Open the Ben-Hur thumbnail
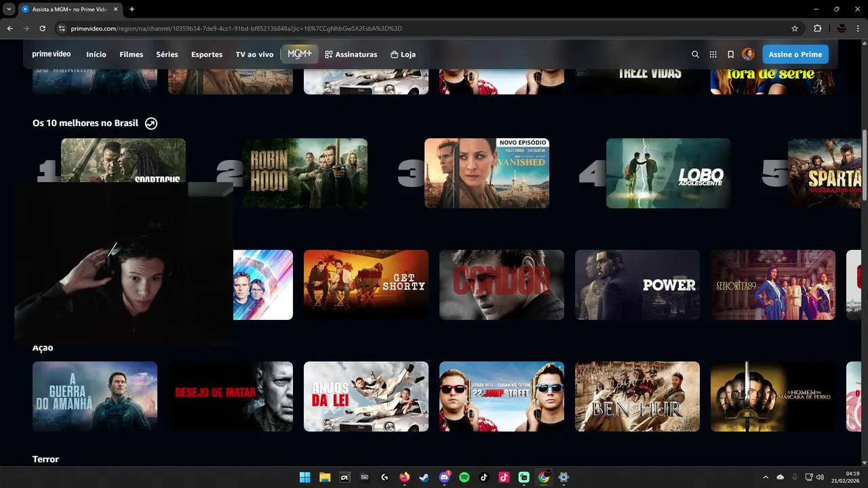 pyautogui.click(x=637, y=396)
